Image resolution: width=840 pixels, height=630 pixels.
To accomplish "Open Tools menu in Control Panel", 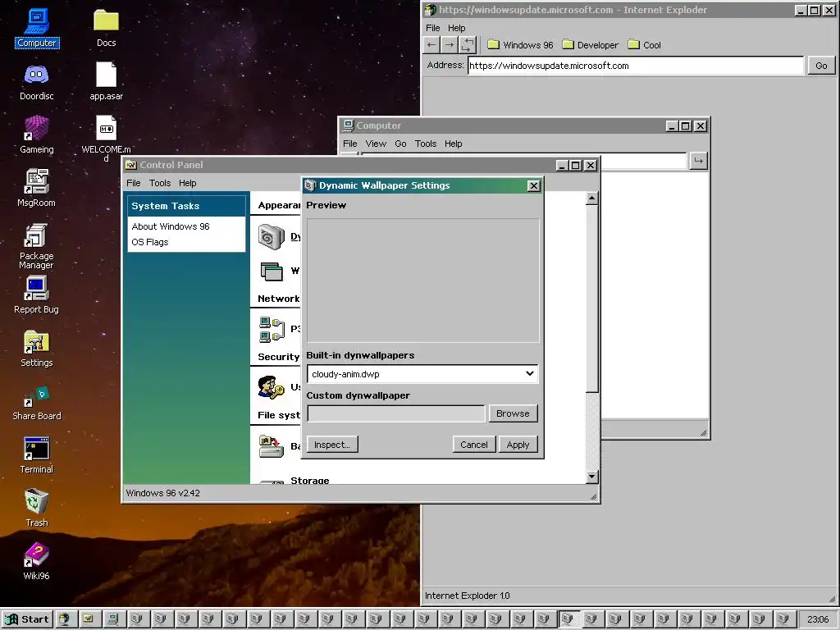I will (160, 183).
